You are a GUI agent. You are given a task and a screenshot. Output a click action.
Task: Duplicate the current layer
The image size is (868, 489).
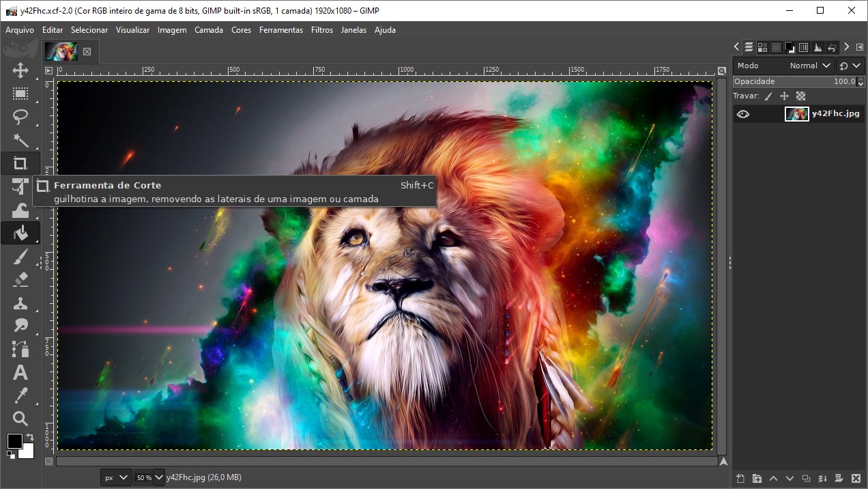806,478
